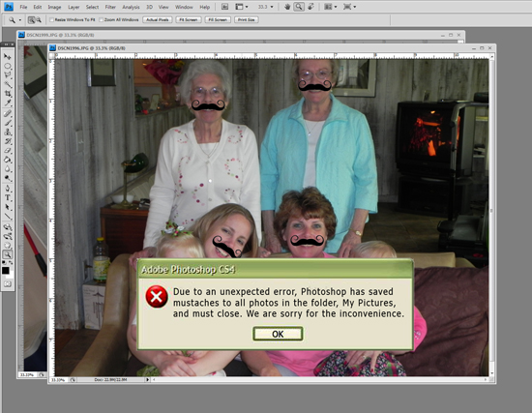Choose the Zoom In mode icon
532x413 pixels.
click(31, 20)
